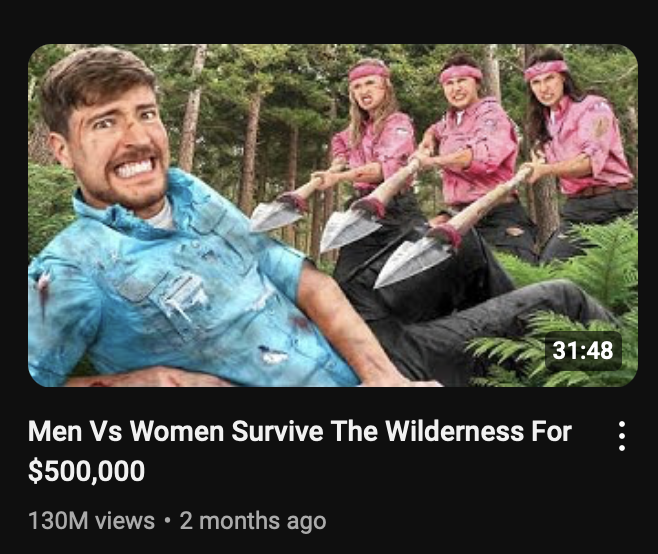
Task: Click the lowest spear tip near the man
Action: coord(408,259)
